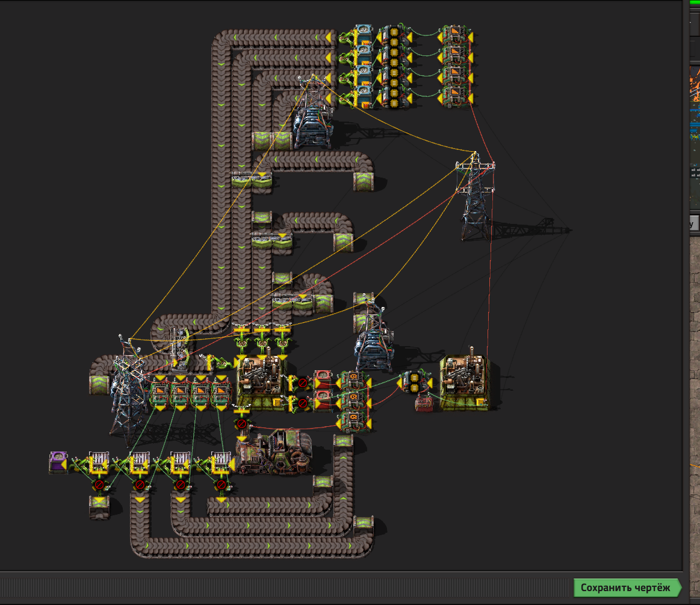Select the steel chest adjacent to the recycler

pos(221,462)
